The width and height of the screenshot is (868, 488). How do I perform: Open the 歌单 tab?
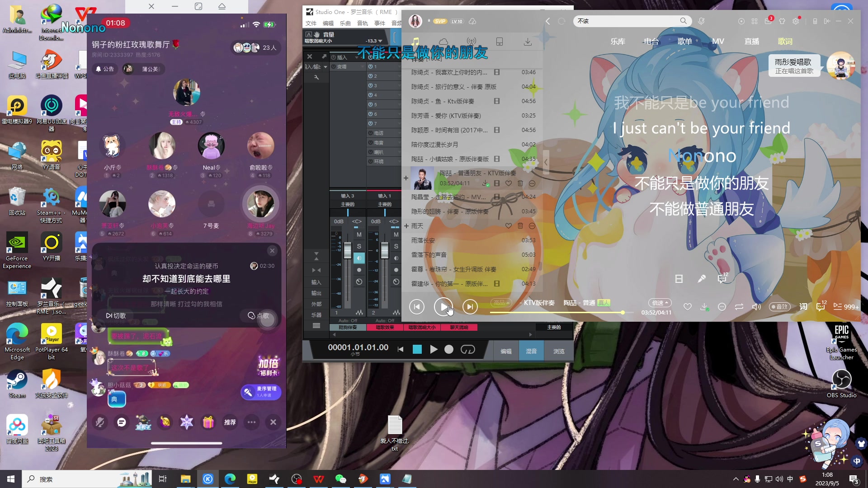(684, 41)
